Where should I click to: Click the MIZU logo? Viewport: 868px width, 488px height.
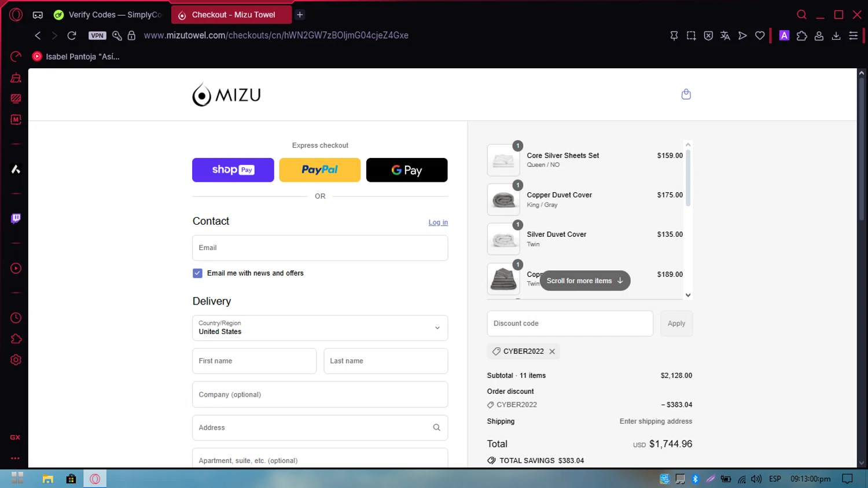click(x=226, y=94)
